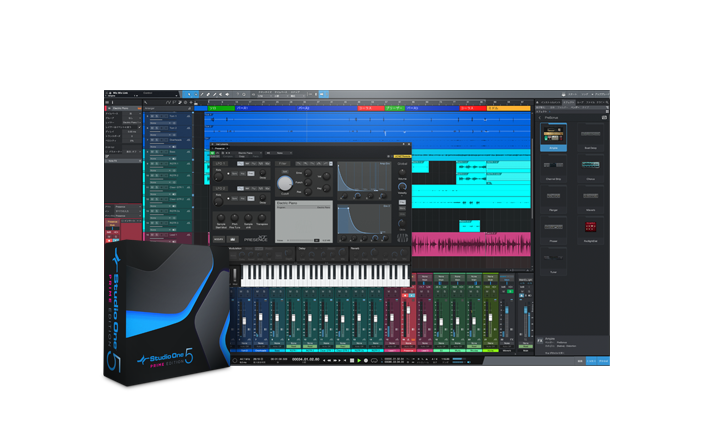Toggle the loop button in transport
The height and width of the screenshot is (421, 705).
point(374,360)
